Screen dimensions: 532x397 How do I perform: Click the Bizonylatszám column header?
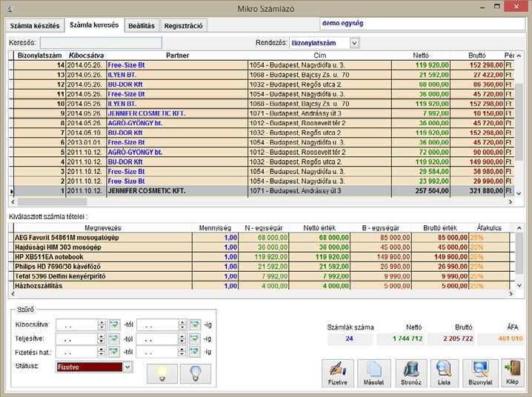40,56
